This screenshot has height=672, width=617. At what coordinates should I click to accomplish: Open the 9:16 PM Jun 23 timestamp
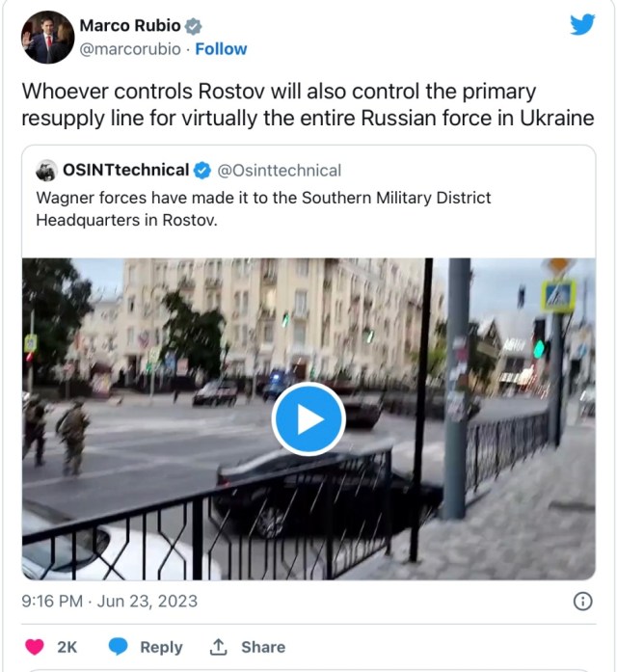pyautogui.click(x=110, y=602)
